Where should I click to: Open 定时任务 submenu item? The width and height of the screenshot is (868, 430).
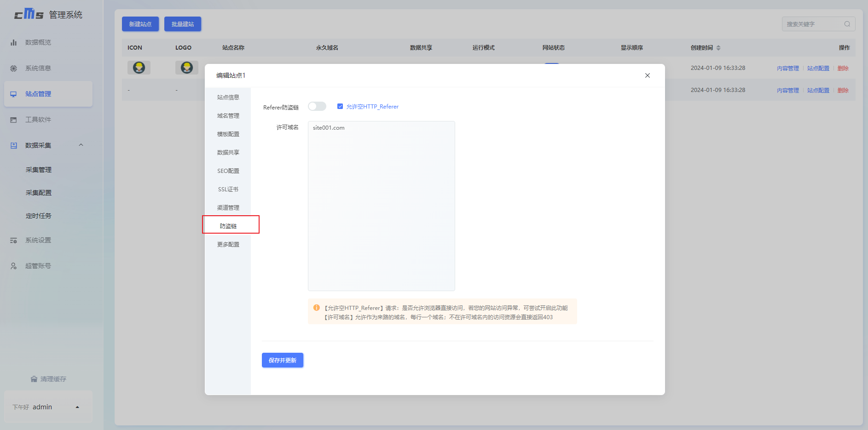point(39,216)
